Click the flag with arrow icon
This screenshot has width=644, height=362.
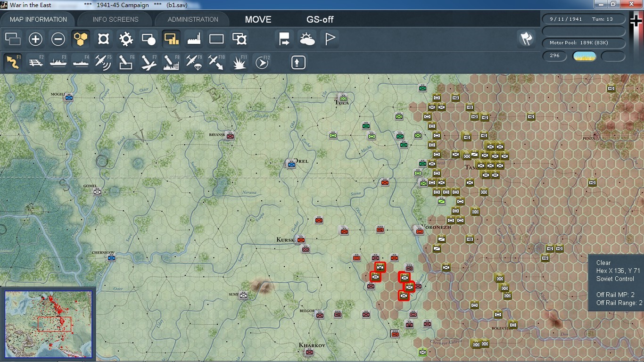(x=284, y=39)
